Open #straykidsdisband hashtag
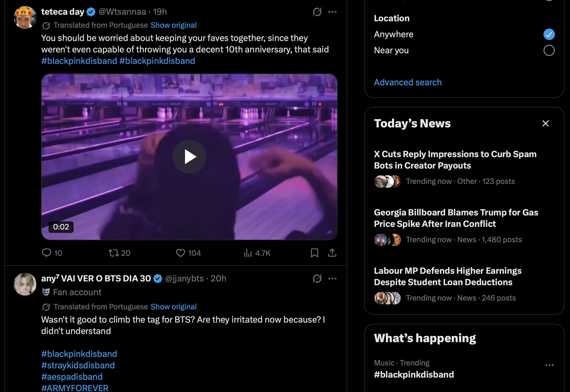 click(x=78, y=365)
